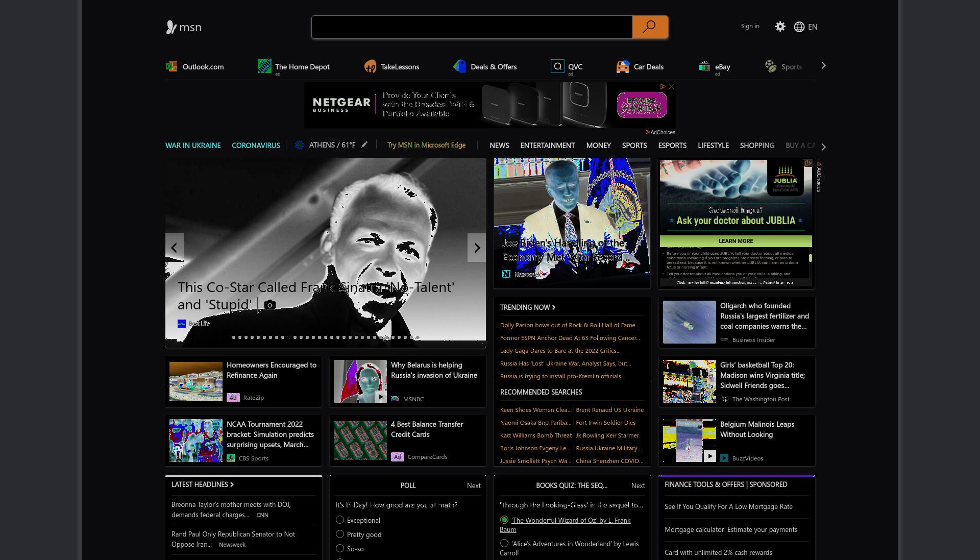
Task: Click the Best Life source icon
Action: point(181,323)
